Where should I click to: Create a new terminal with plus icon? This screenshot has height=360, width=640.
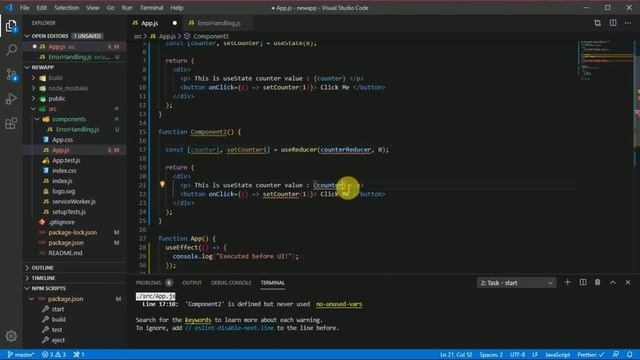(567, 282)
